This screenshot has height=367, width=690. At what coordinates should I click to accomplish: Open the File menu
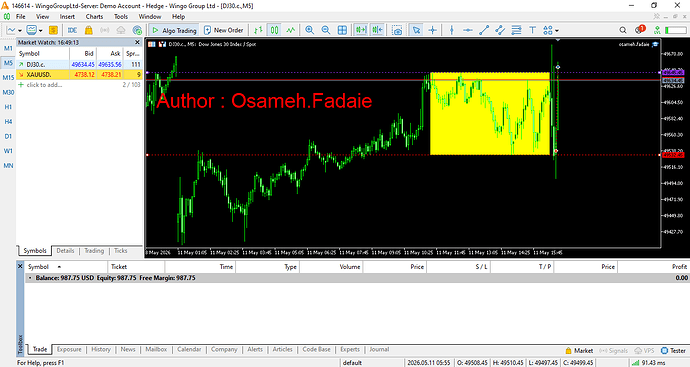(21, 17)
